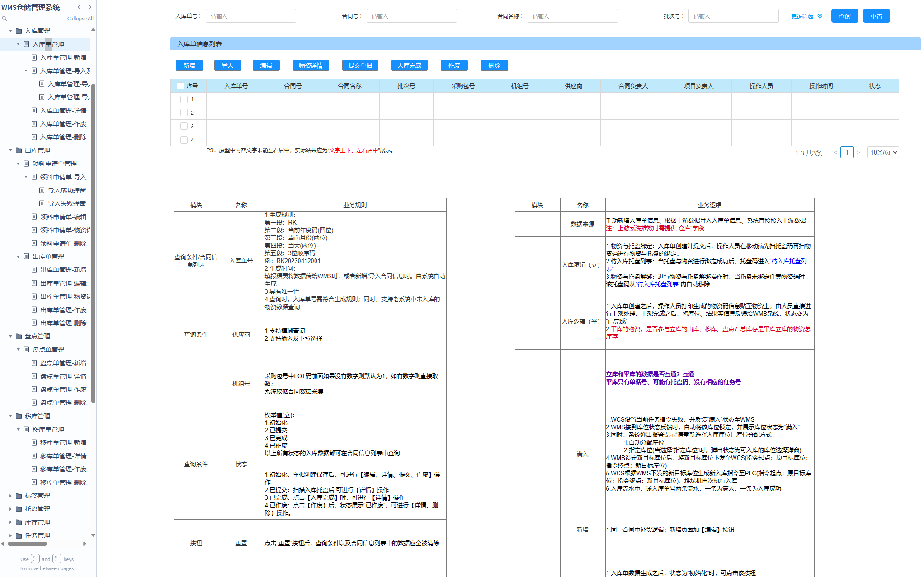
Task: Click the next page arrow in table pagination
Action: (x=858, y=153)
